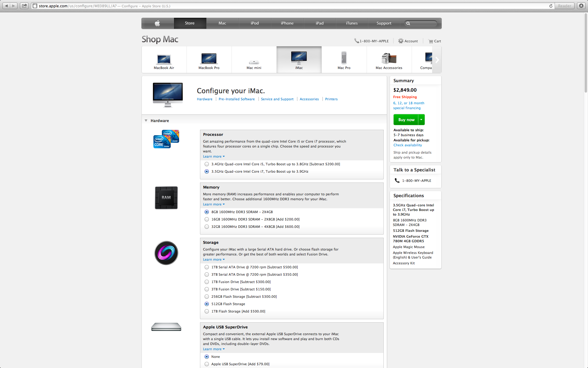The height and width of the screenshot is (368, 588).
Task: Go back with the browser back arrow
Action: pos(6,6)
